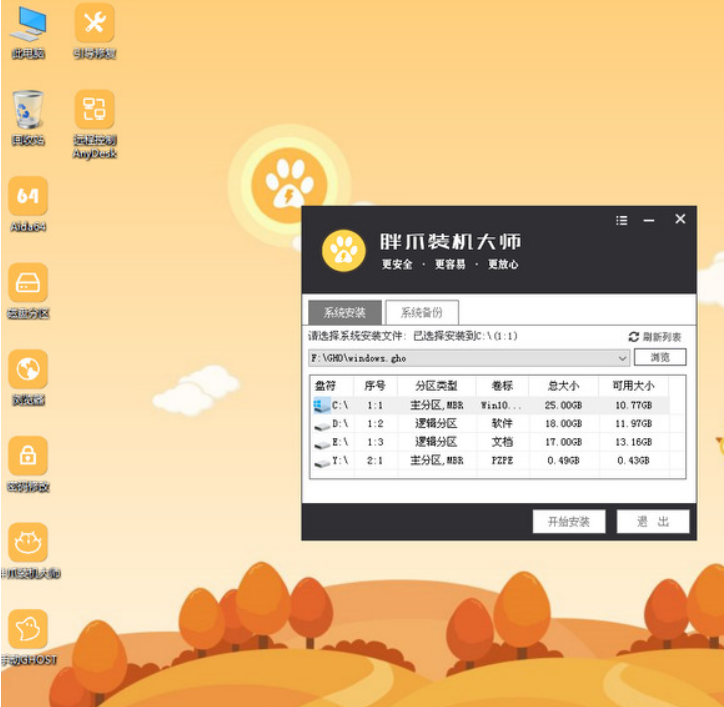Click the 请选择系统安装文件 label
The width and height of the screenshot is (724, 707).
coord(357,336)
